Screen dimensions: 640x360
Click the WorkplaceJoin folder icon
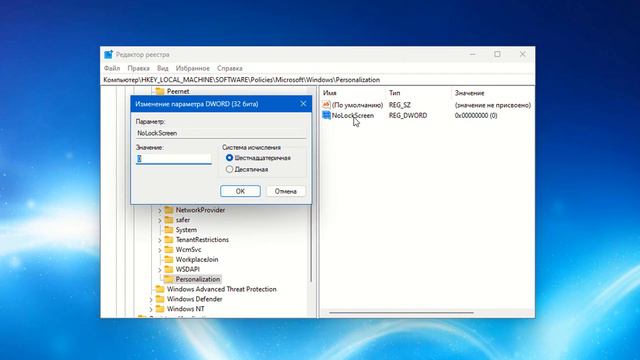(x=169, y=259)
